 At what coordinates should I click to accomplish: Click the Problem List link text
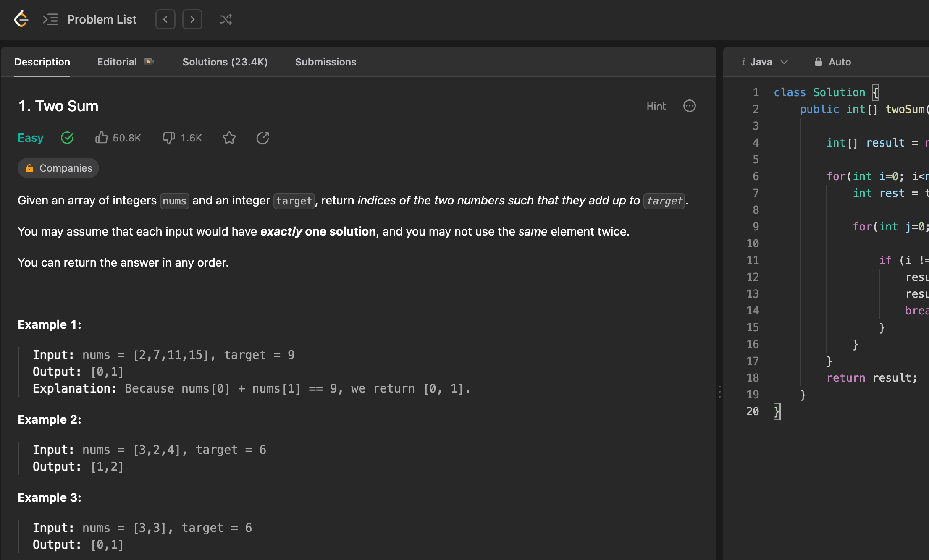pos(102,19)
